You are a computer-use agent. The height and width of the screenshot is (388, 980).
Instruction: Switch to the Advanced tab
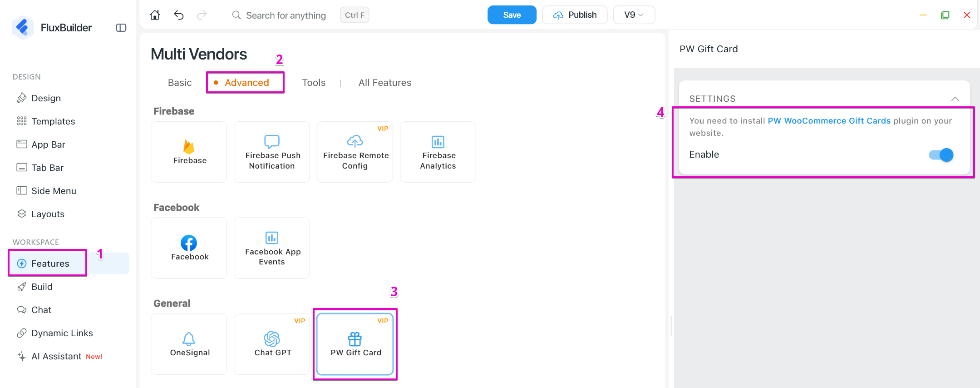pyautogui.click(x=246, y=83)
